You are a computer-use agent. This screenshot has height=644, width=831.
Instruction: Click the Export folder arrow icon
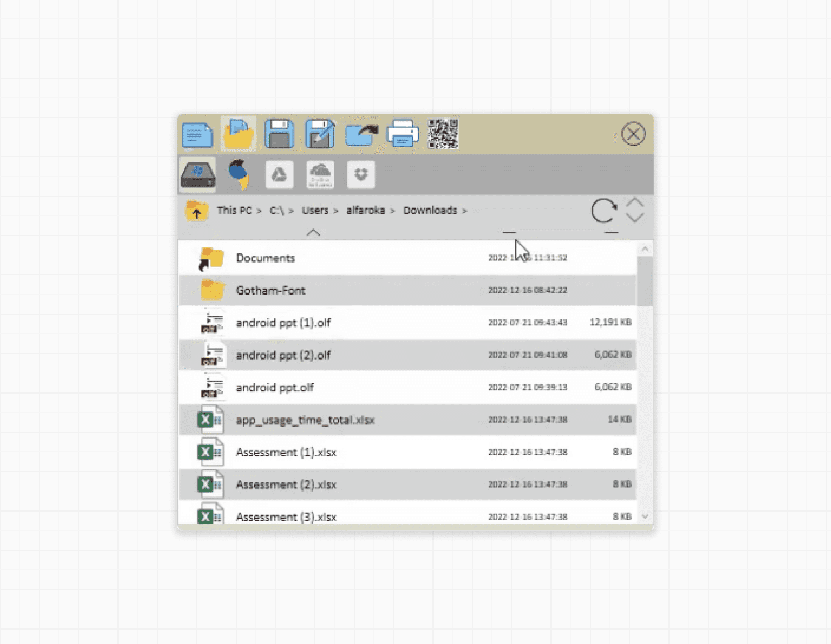[361, 135]
